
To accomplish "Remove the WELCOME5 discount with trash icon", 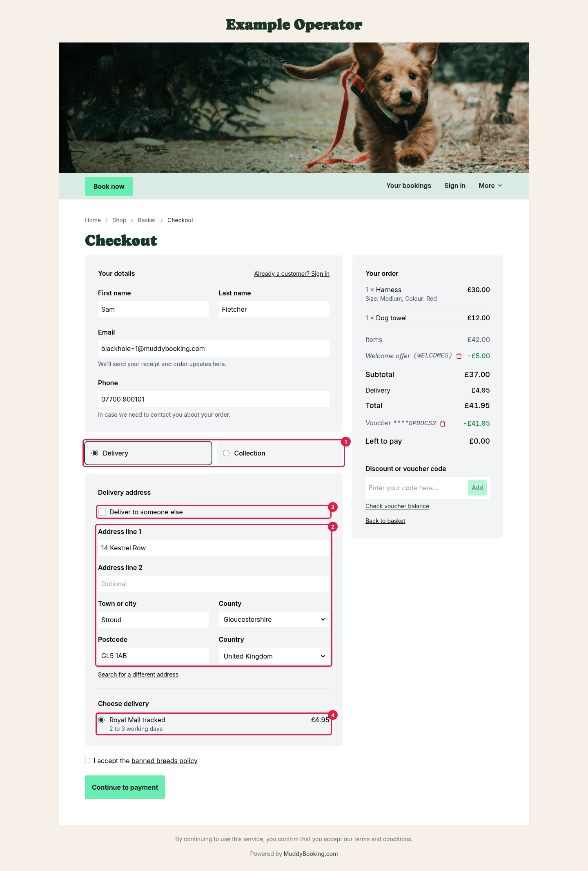I will [459, 356].
